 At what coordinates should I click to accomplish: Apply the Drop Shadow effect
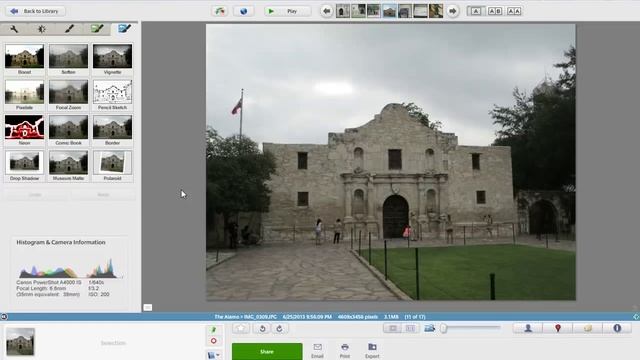[x=24, y=166]
